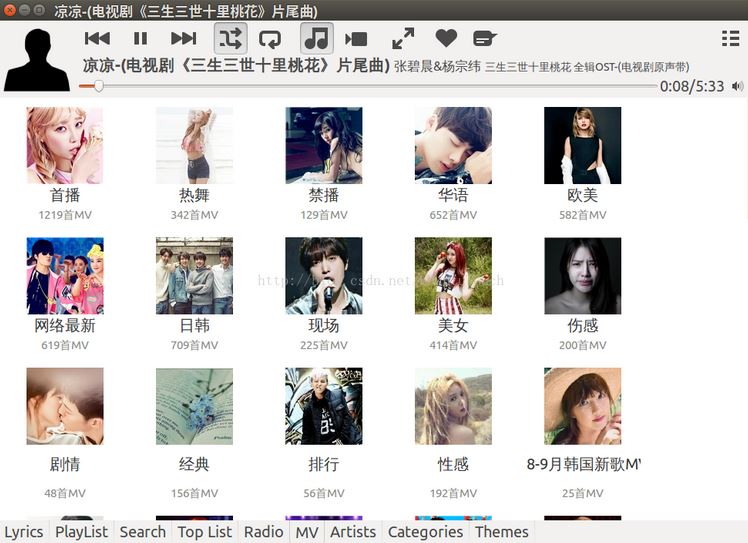
Task: Click the 225首MV count text
Action: [324, 345]
